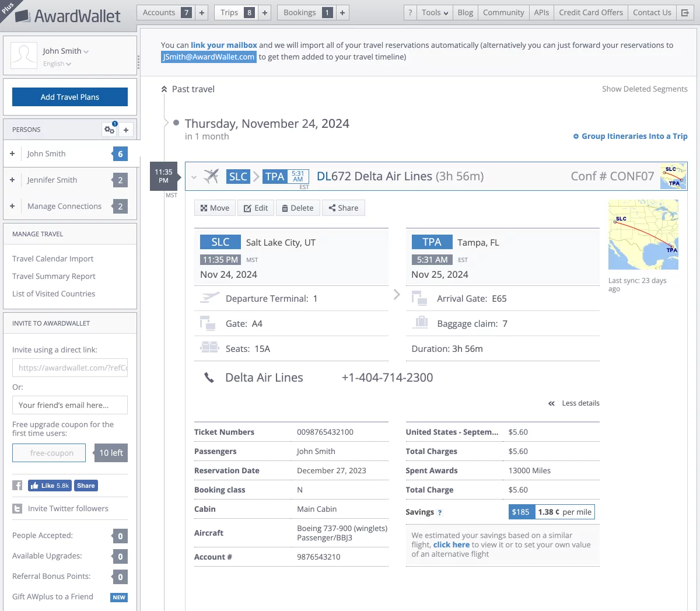Click the Delta phone number +1-404-714-2300
700x611 pixels.
click(387, 378)
